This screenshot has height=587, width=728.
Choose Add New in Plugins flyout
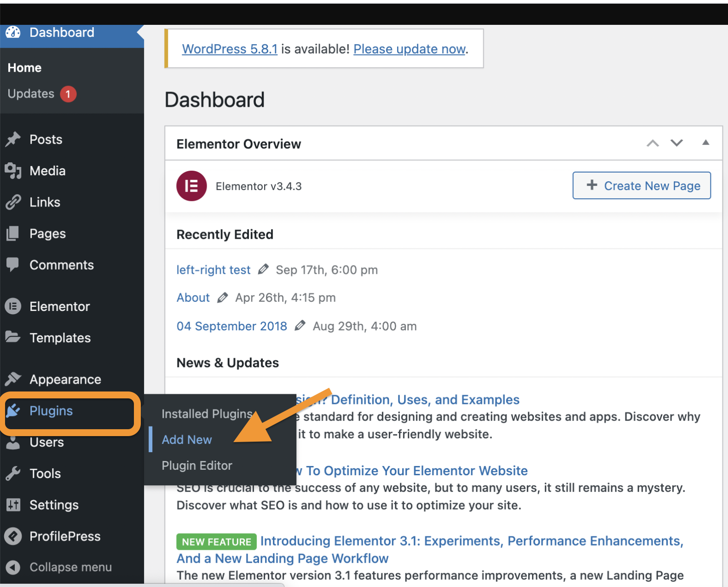click(x=187, y=439)
